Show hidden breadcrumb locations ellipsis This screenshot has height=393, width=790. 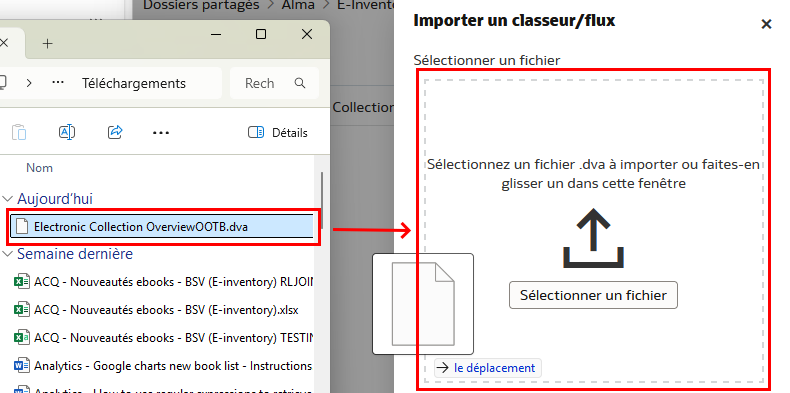[58, 83]
